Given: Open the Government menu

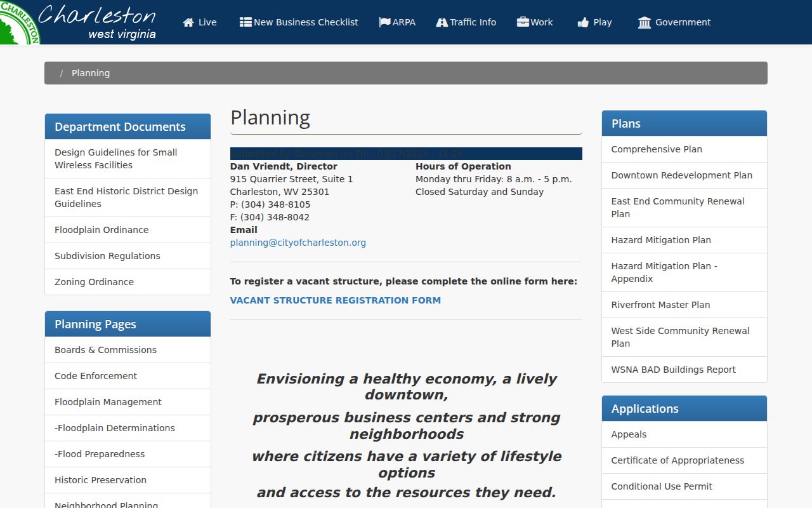Looking at the screenshot, I should point(674,22).
